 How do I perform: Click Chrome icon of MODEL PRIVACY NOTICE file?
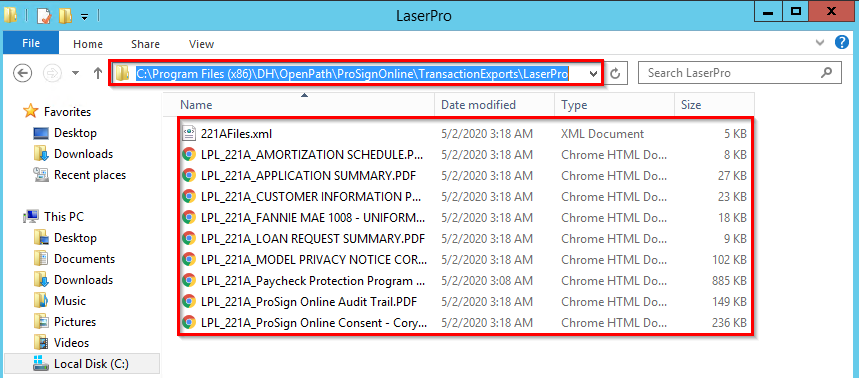(x=189, y=259)
